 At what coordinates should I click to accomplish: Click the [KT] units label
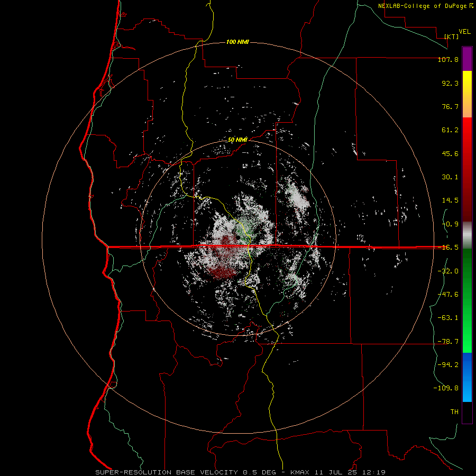(x=452, y=36)
